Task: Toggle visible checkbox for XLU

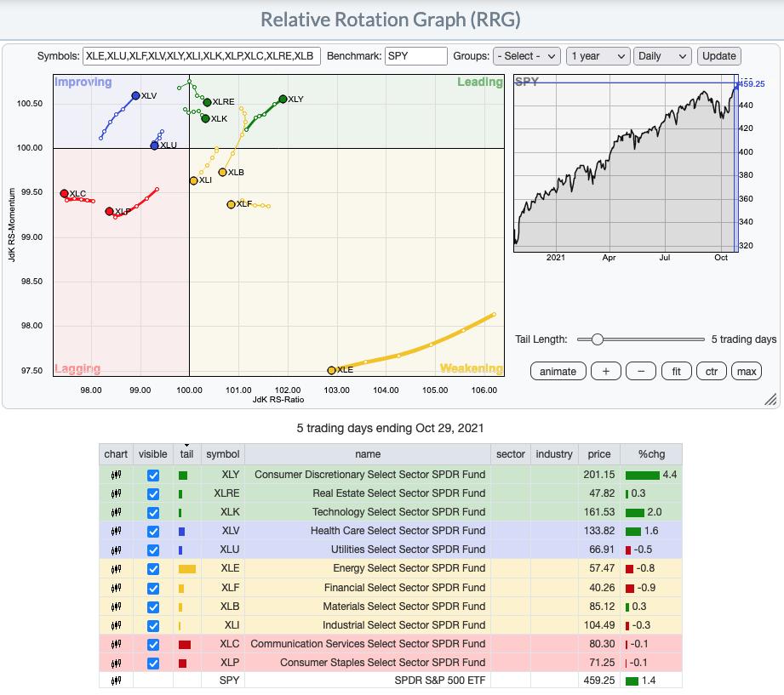Action: click(x=153, y=550)
